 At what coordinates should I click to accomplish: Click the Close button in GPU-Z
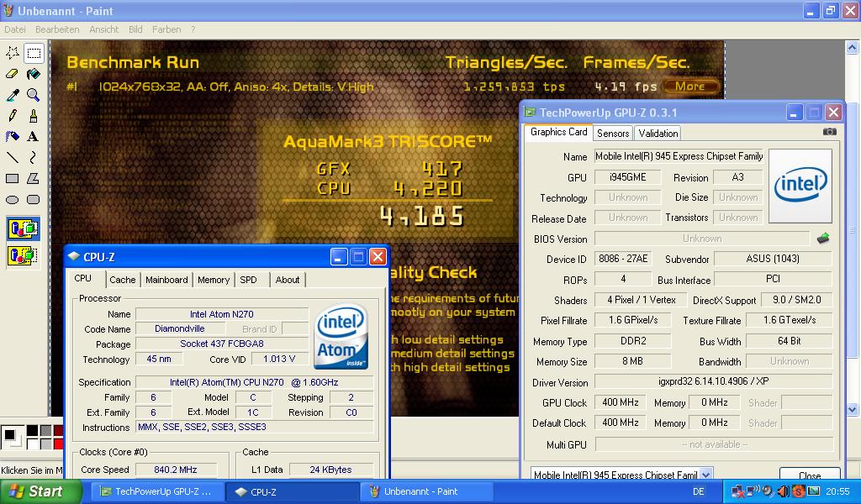pyautogui.click(x=810, y=475)
